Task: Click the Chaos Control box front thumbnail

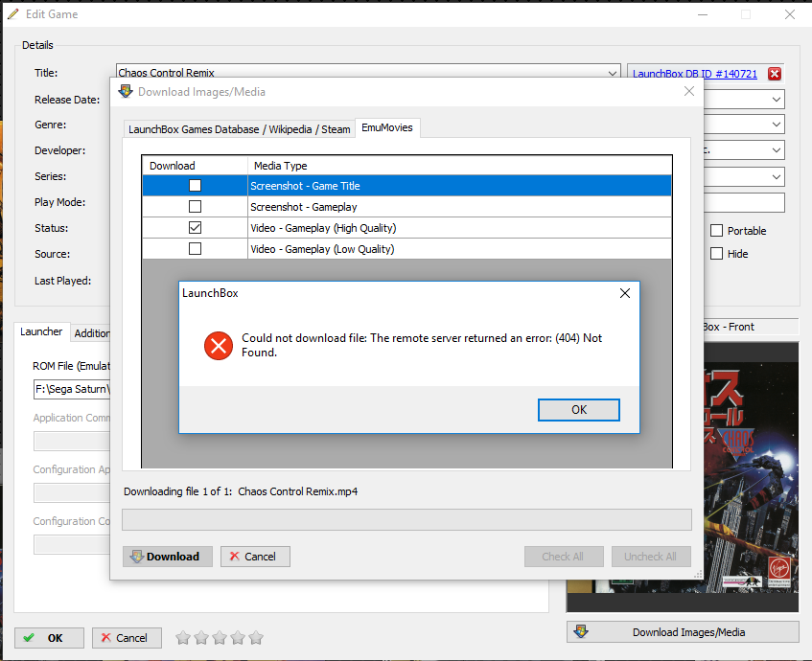Action: 751,477
